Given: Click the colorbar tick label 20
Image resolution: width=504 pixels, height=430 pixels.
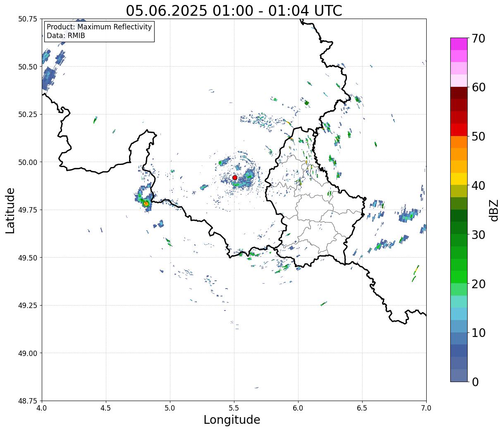Looking at the screenshot, I should (x=478, y=284).
